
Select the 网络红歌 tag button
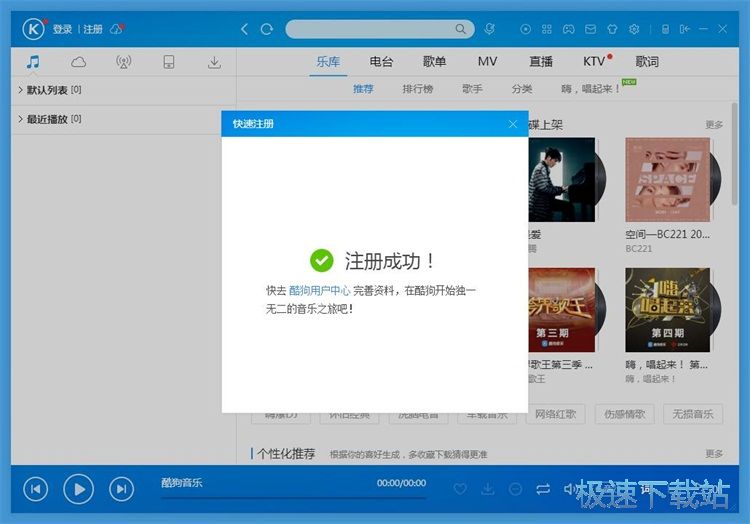(555, 414)
